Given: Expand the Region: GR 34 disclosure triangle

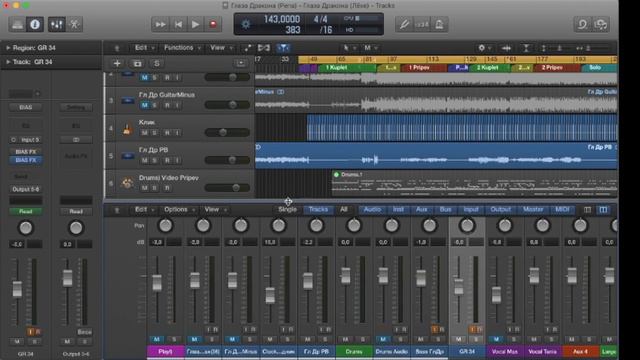Looking at the screenshot, I should click(8, 48).
